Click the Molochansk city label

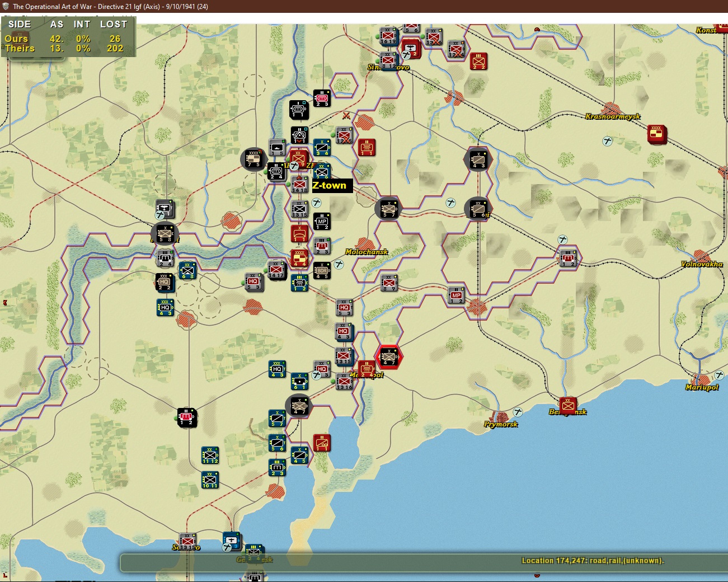click(x=367, y=252)
